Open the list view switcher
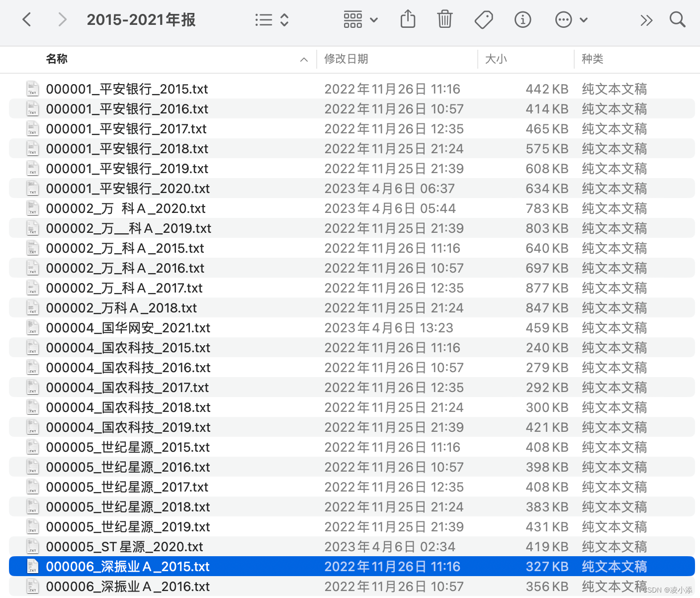700x598 pixels. [272, 20]
